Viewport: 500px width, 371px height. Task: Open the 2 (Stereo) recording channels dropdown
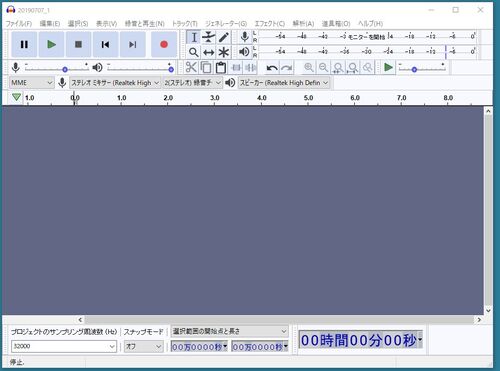192,83
